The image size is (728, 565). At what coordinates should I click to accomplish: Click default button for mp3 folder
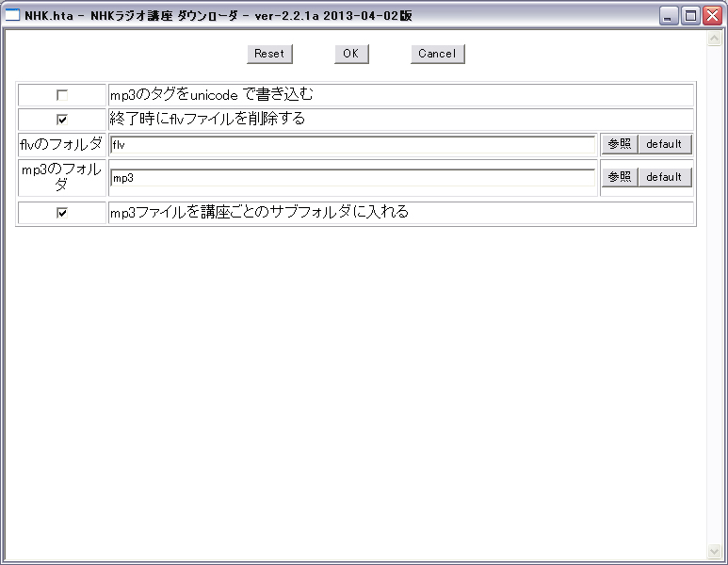664,177
